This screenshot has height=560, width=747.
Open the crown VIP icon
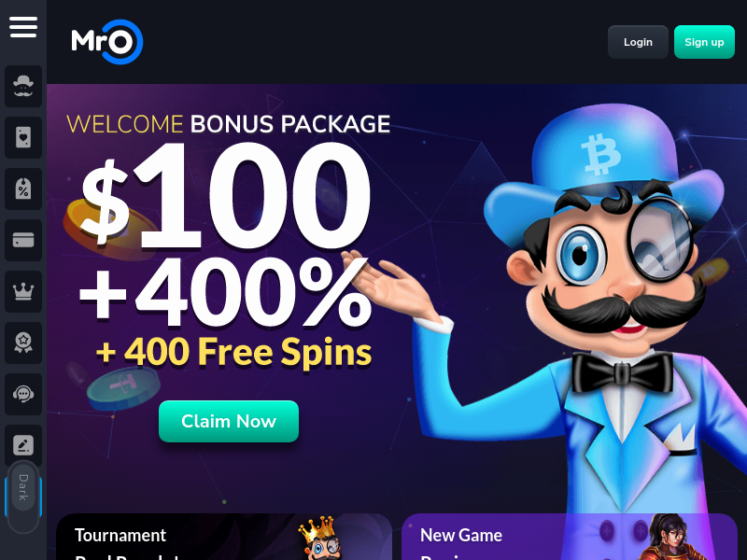tap(23, 291)
